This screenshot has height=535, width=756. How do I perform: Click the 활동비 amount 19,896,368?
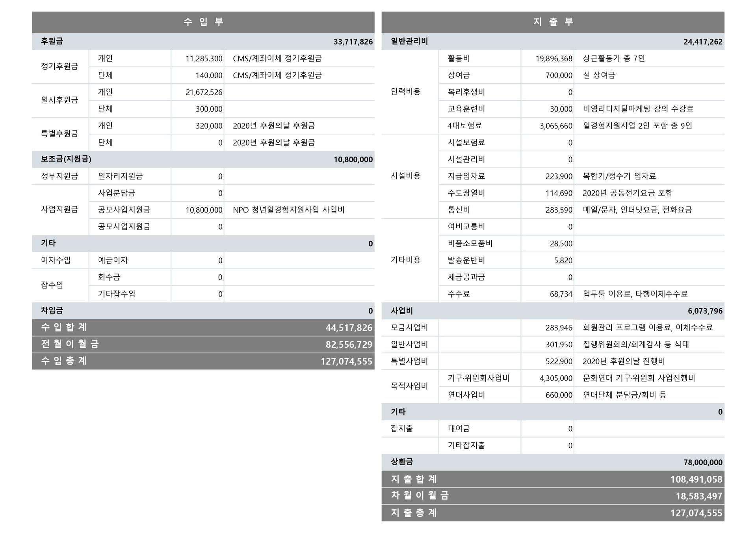coord(554,59)
